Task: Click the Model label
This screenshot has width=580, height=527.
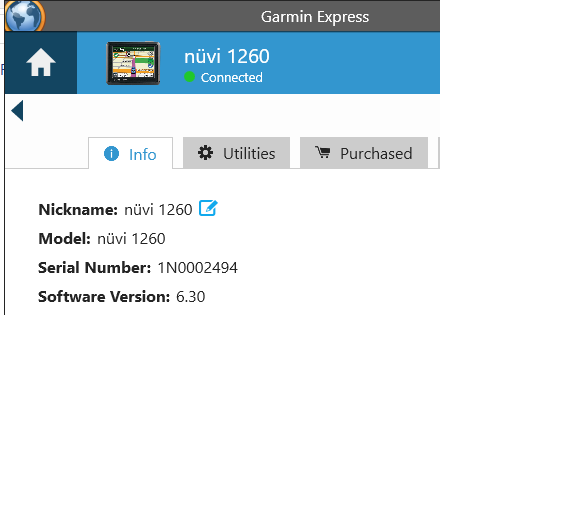Action: click(64, 239)
